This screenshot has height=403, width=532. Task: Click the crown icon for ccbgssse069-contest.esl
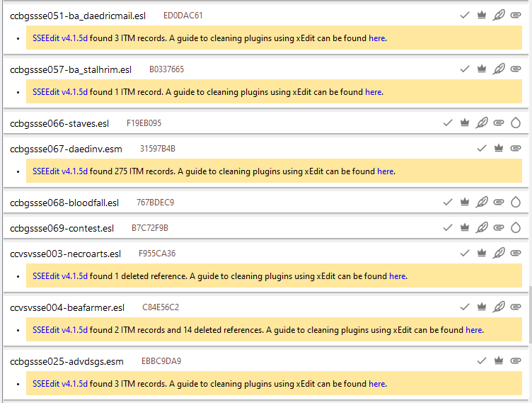(x=465, y=227)
